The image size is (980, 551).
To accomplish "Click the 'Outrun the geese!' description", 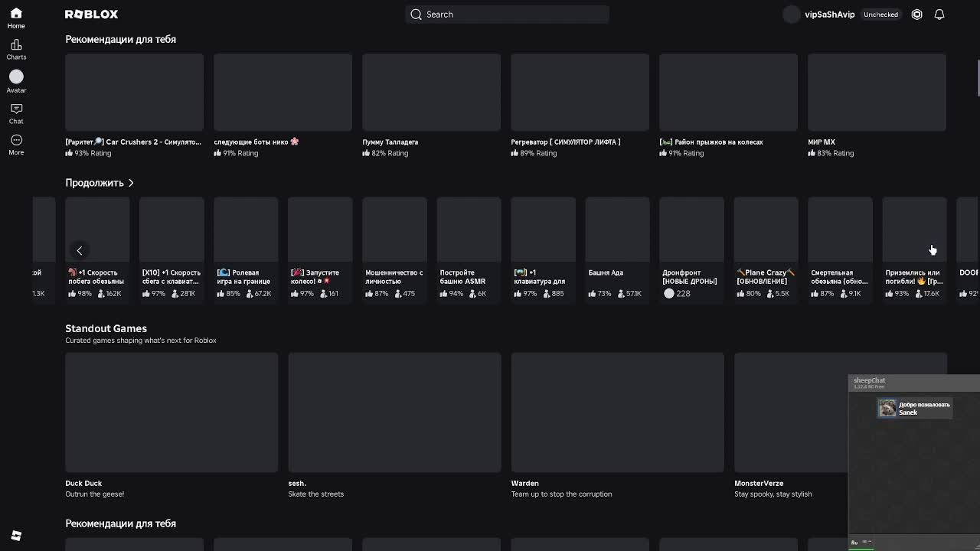I will click(x=94, y=494).
